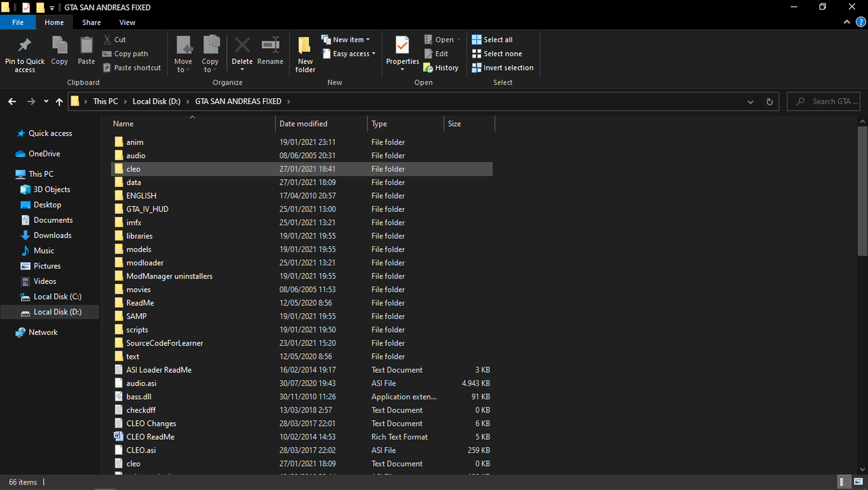Click Paste shortcut in ribbon
The height and width of the screenshot is (490, 868).
click(132, 68)
